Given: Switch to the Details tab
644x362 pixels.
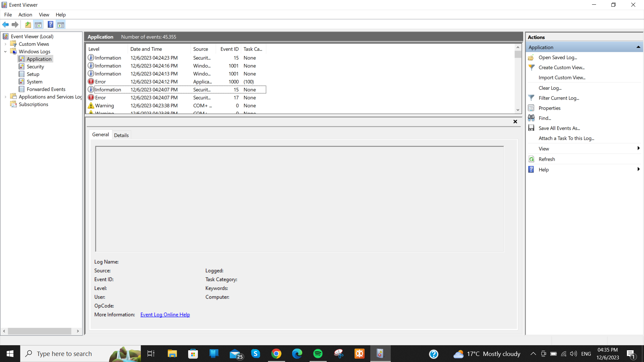Looking at the screenshot, I should [121, 135].
